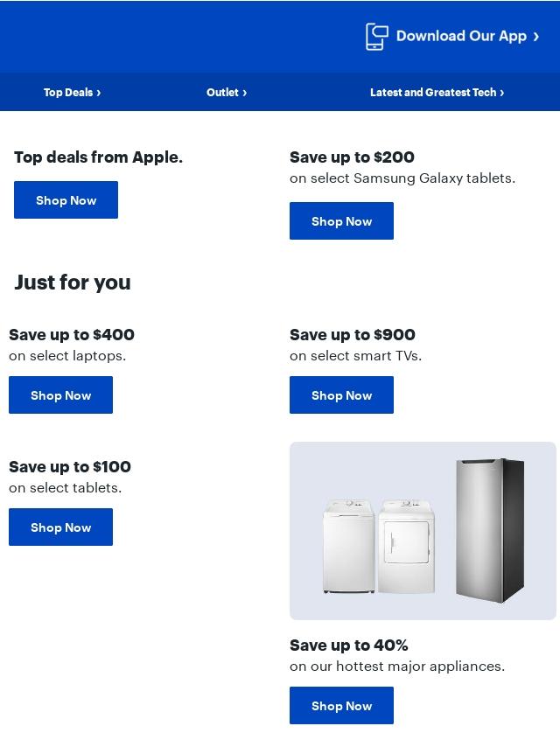
Task: Click the dryer image in the appliances banner
Action: pos(407,547)
